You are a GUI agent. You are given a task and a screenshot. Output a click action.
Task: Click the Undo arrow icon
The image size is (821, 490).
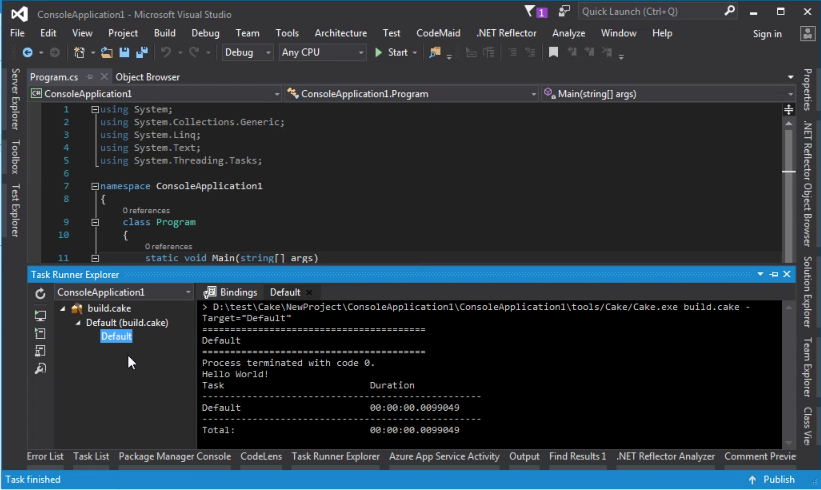[166, 52]
